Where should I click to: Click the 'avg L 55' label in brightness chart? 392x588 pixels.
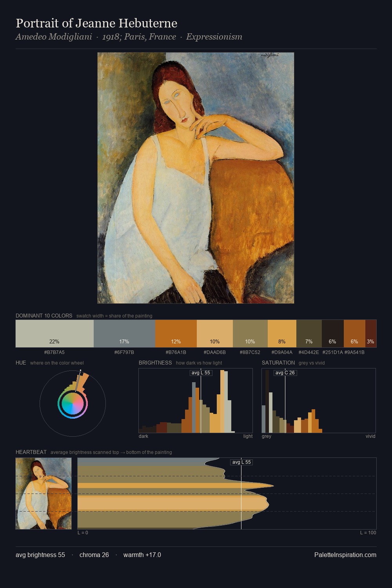201,373
